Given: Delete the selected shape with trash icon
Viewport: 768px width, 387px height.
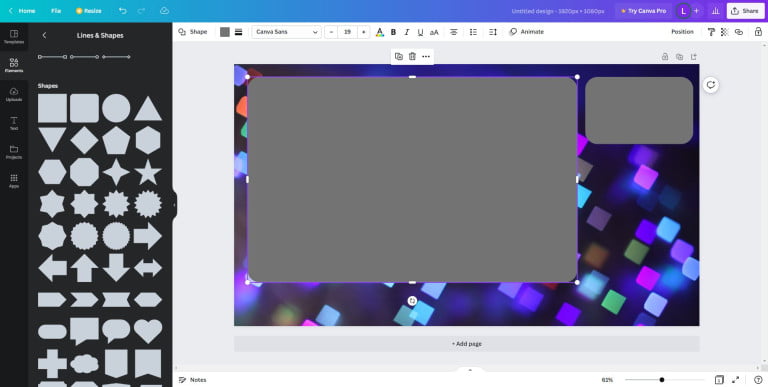Looking at the screenshot, I should (x=412, y=56).
